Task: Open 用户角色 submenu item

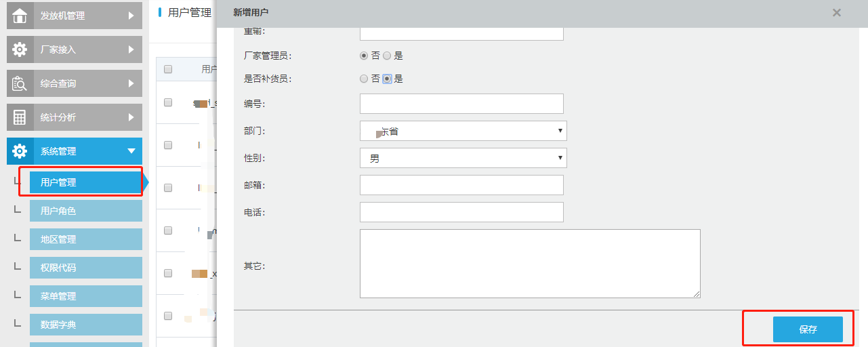Action: [85, 211]
